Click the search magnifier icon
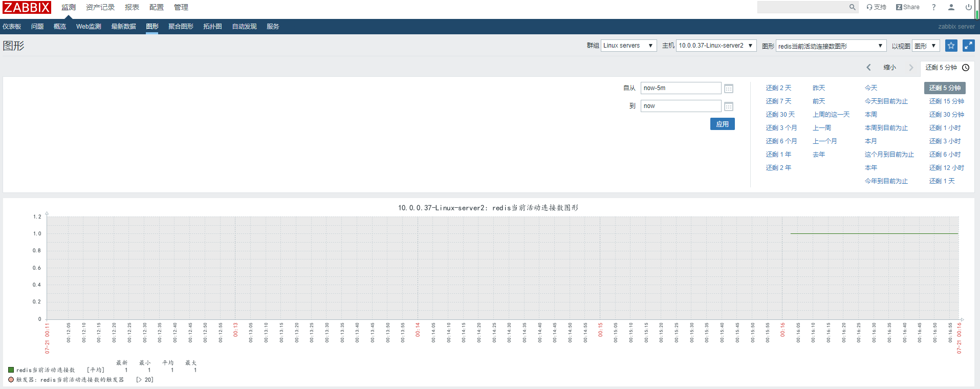This screenshot has height=389, width=980. pyautogui.click(x=852, y=7)
